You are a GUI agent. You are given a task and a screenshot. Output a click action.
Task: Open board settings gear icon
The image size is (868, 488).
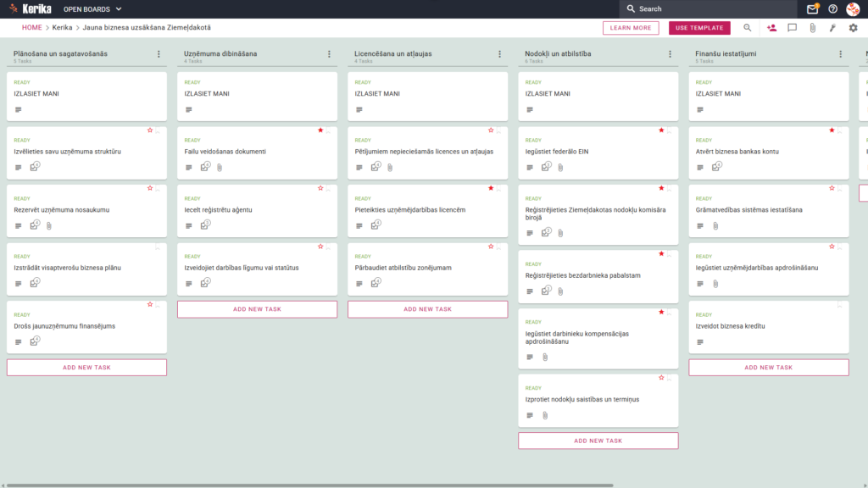click(x=853, y=28)
